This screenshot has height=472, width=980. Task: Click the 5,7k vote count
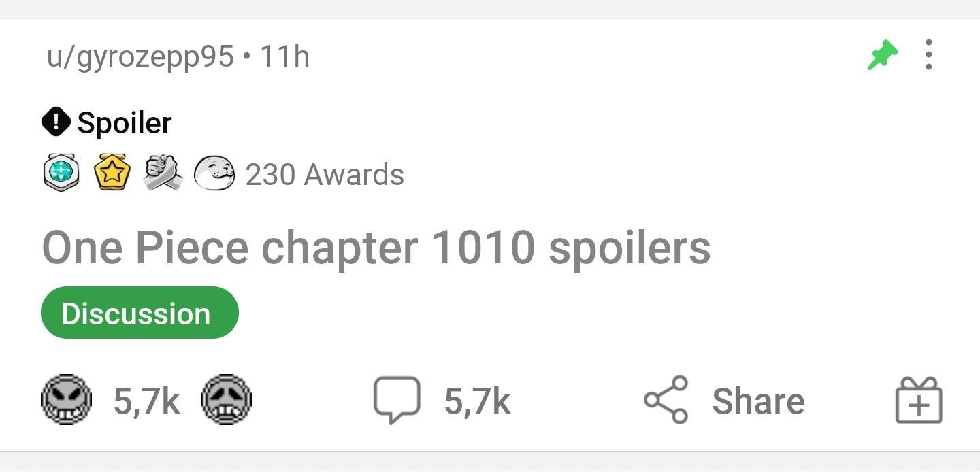pos(146,400)
